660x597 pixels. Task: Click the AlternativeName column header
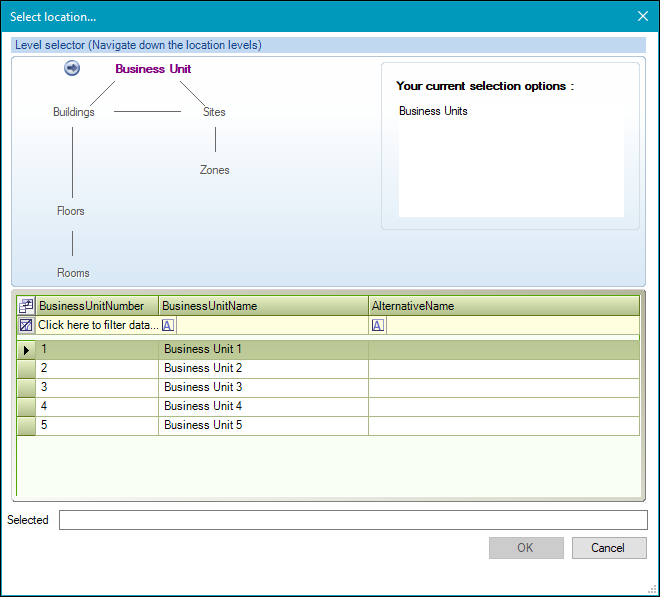pyautogui.click(x=503, y=306)
